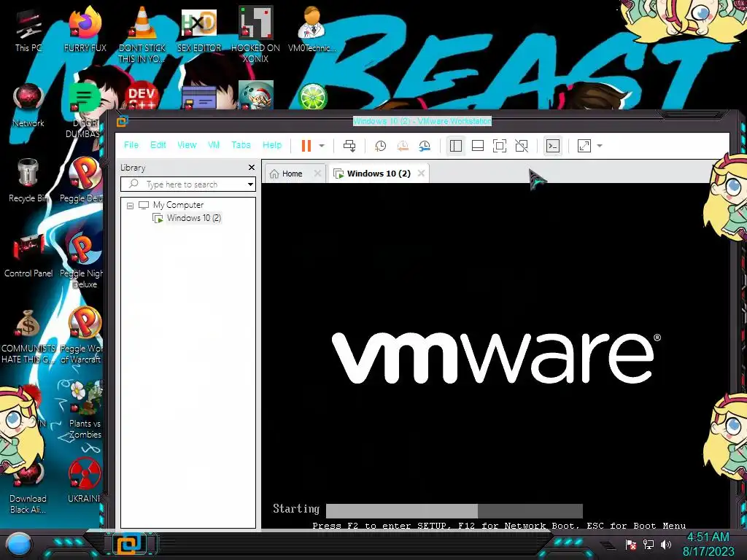Switch to the Home tab
This screenshot has height=560, width=747.
[292, 174]
